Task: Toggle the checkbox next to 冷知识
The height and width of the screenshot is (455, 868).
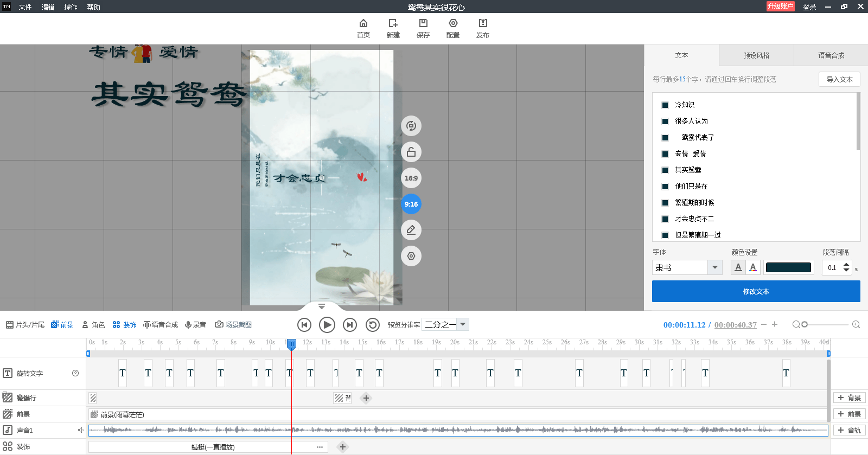Action: click(x=665, y=105)
